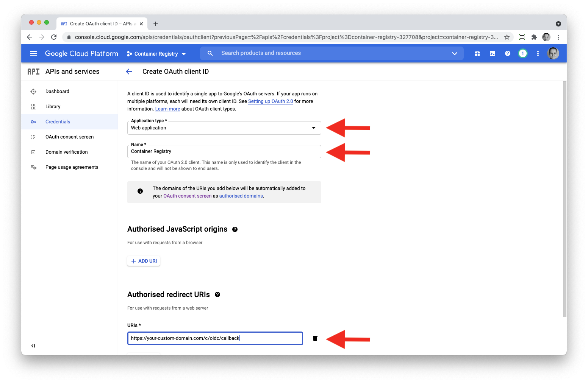This screenshot has height=383, width=588.
Task: Click ADD URI under JavaScript origins
Action: point(144,261)
